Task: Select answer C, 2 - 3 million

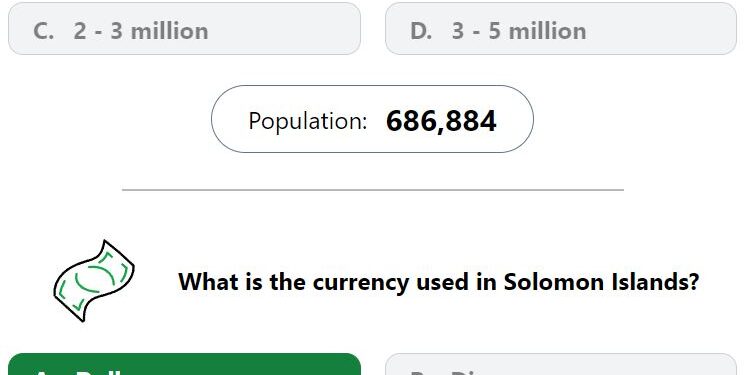Action: click(x=185, y=28)
